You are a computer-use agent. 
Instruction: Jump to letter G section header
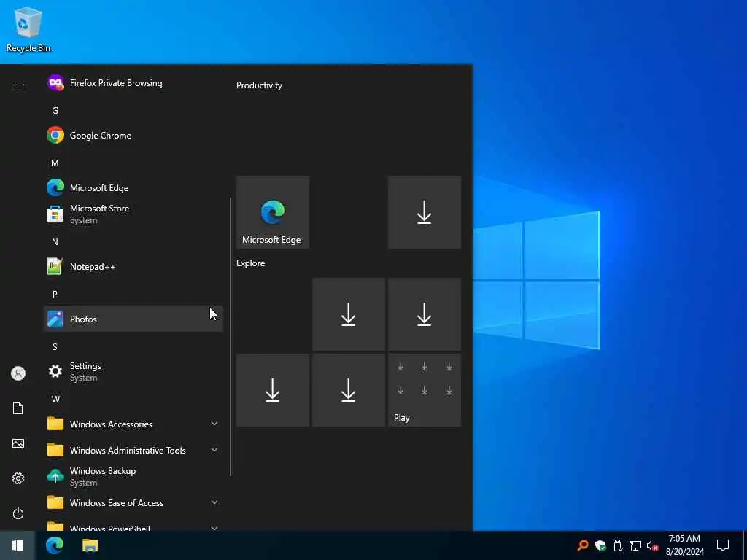click(55, 111)
